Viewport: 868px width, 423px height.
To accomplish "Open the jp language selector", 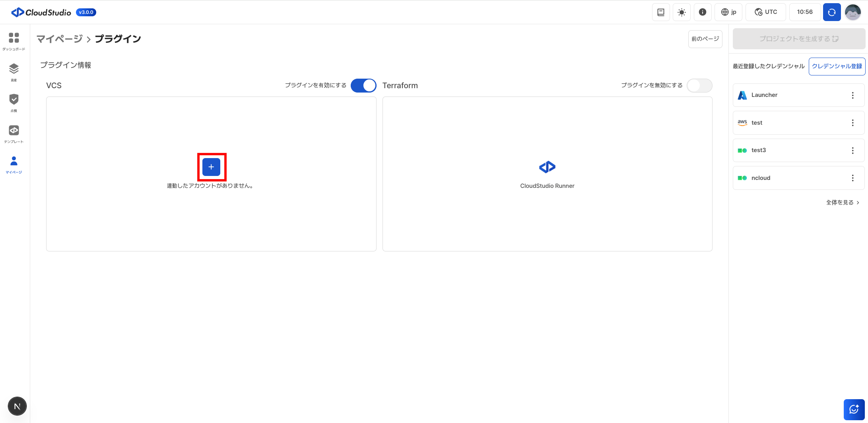I will (729, 12).
